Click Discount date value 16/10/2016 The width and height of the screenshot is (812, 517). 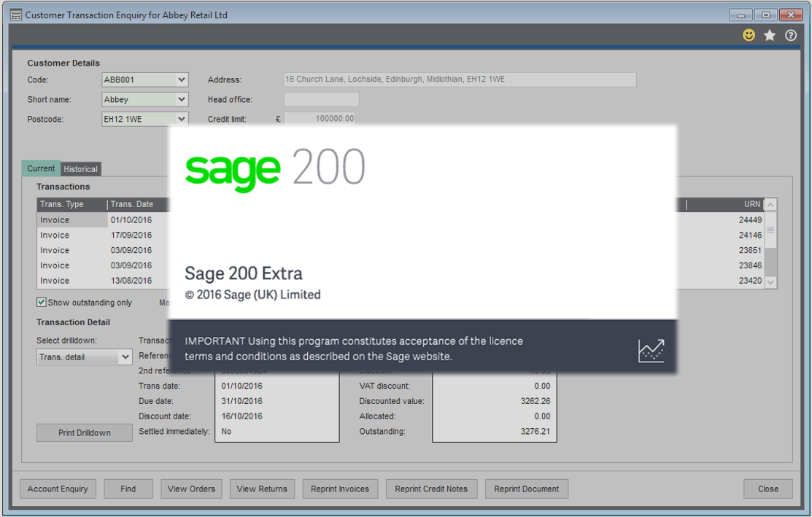coord(241,416)
